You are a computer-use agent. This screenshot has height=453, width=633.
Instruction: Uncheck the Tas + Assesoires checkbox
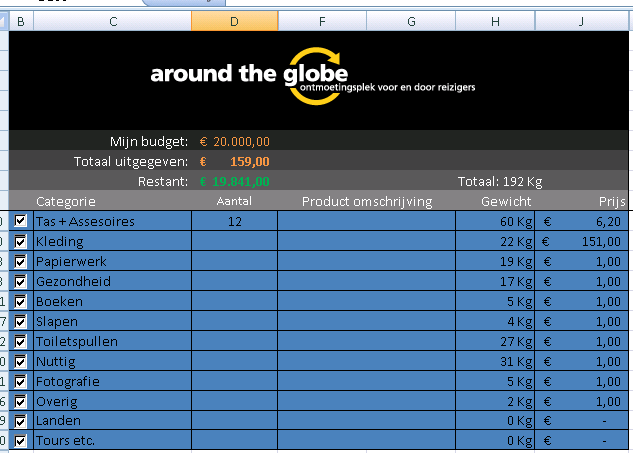tap(20, 221)
